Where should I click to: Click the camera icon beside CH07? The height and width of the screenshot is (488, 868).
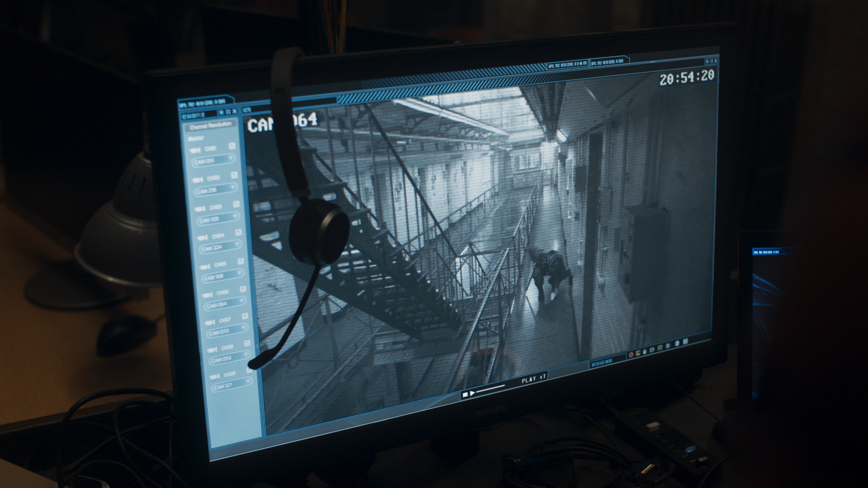211,322
